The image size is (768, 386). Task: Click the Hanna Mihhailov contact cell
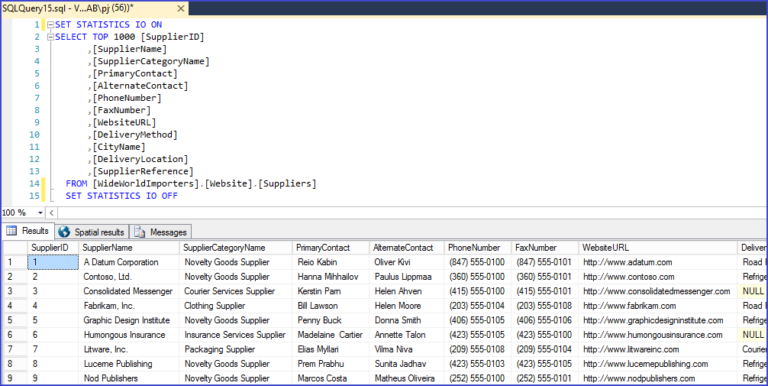click(331, 277)
